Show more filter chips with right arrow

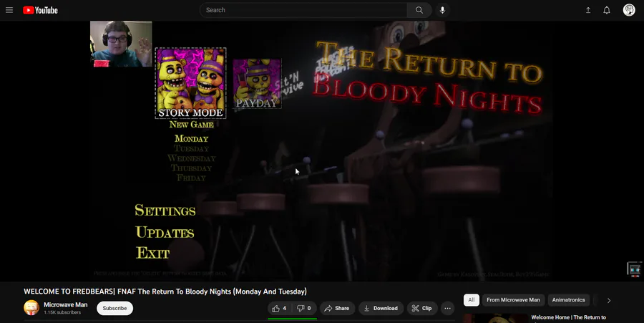pos(609,300)
